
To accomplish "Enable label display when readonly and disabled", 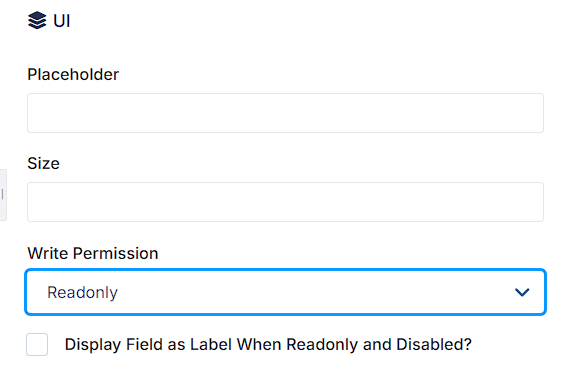I will 37,344.
